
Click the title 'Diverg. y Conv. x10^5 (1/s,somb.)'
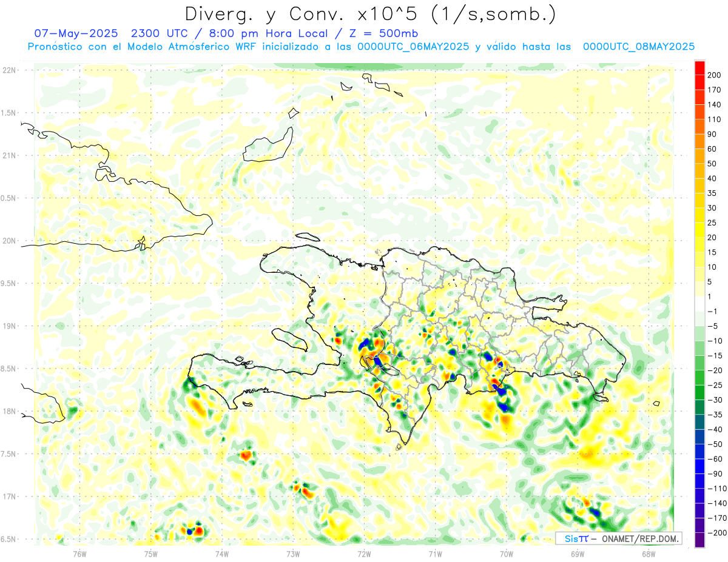click(370, 14)
